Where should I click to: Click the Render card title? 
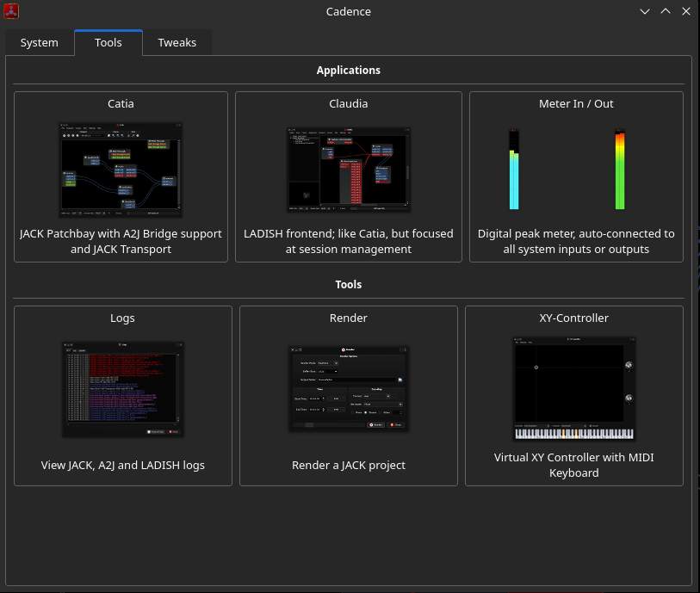(x=348, y=318)
